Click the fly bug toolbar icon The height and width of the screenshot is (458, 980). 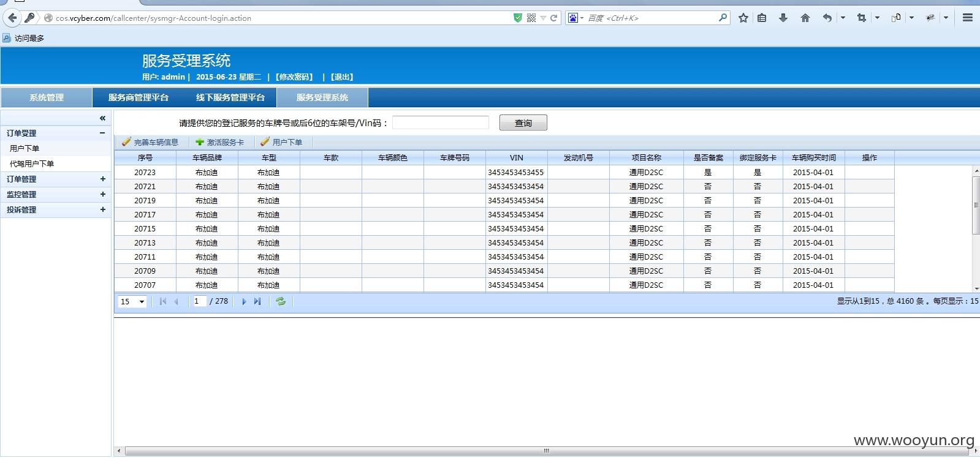(930, 18)
